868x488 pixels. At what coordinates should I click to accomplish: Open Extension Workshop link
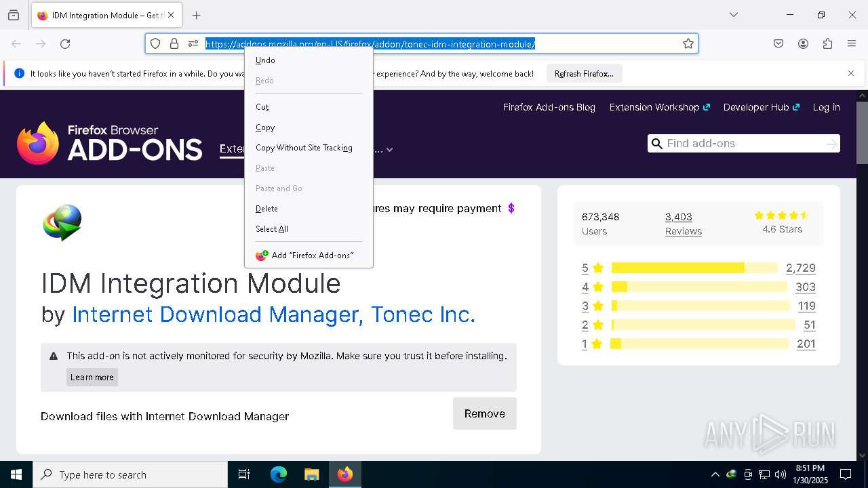[659, 107]
